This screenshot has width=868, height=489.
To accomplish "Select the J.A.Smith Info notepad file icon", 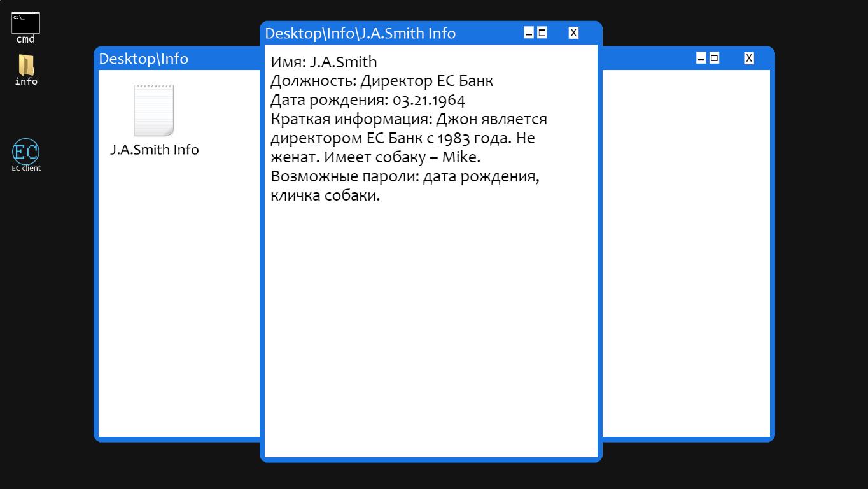I will pos(154,110).
